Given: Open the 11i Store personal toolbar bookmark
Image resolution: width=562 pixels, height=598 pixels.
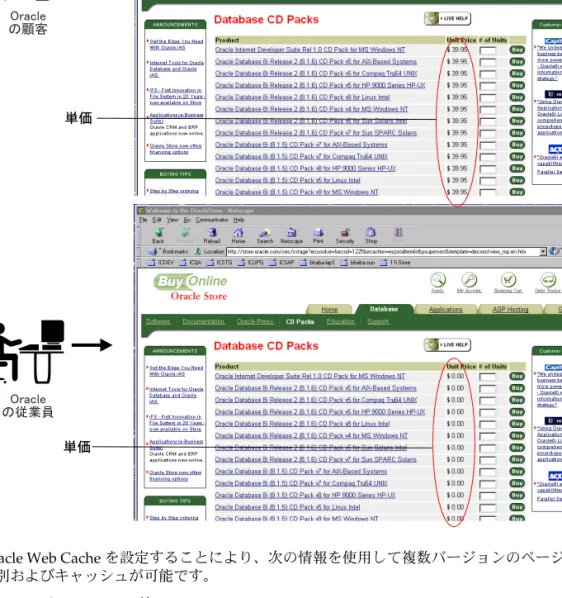Looking at the screenshot, I should coord(395,262).
